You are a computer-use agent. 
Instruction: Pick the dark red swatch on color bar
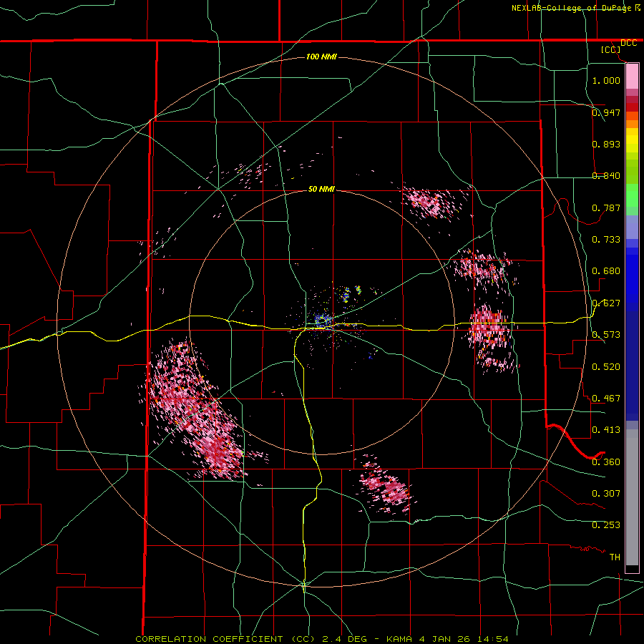tap(632, 107)
